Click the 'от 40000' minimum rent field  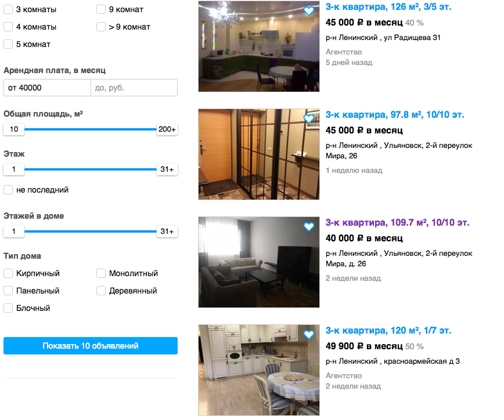tap(47, 88)
